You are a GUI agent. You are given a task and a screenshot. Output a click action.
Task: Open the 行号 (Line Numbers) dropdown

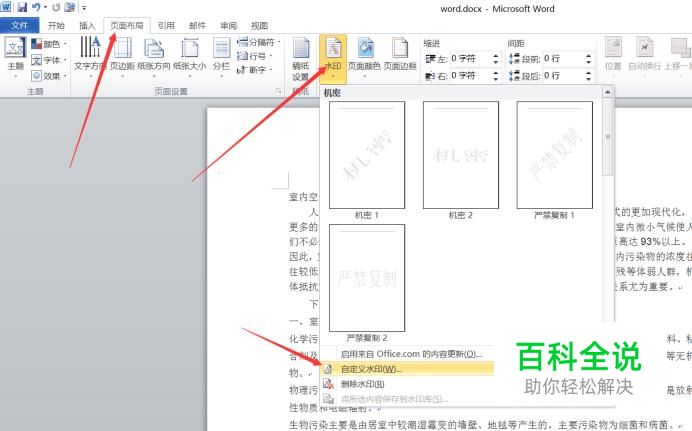(x=255, y=56)
